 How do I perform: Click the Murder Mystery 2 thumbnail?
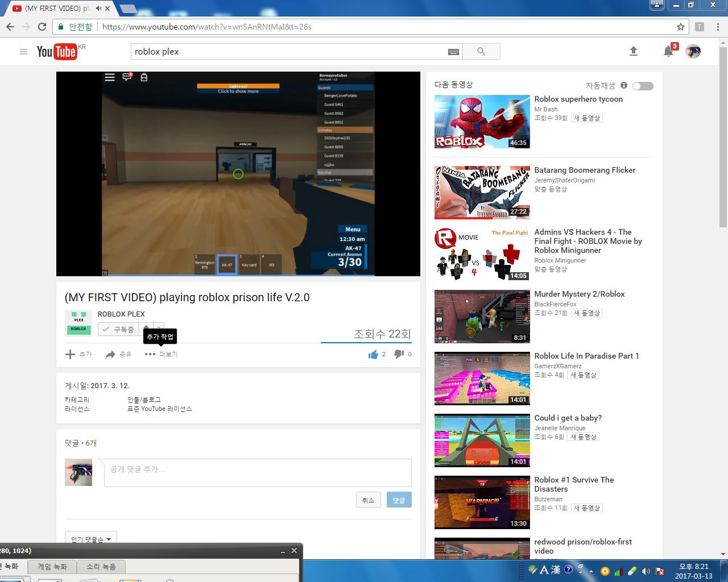(x=482, y=317)
